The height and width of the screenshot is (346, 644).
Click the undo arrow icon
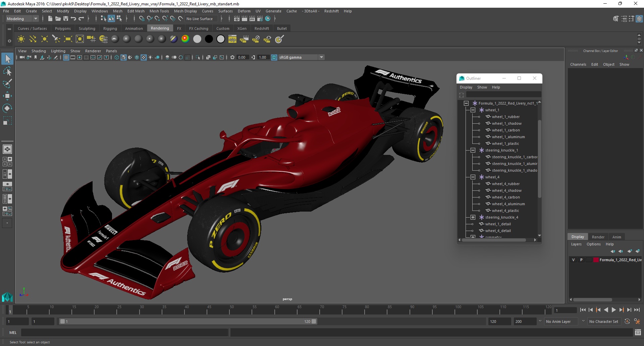[x=73, y=19]
